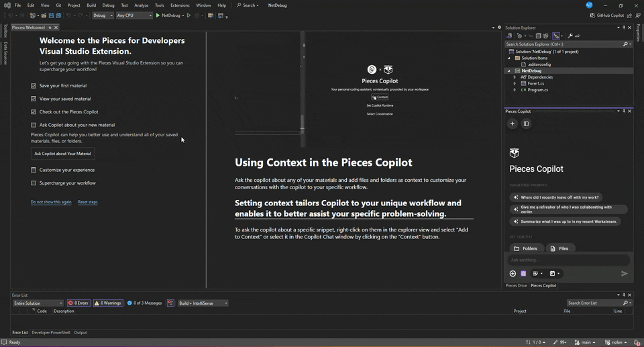Screen dimensions: 644x347
Task: Expand the Form1.cs node
Action: [515, 83]
